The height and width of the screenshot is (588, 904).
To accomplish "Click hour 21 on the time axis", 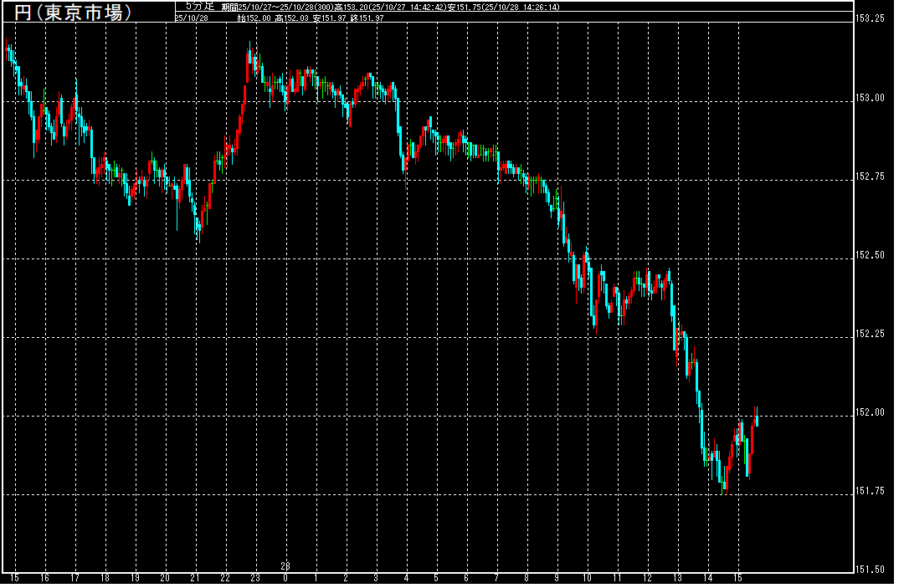I will (x=195, y=578).
